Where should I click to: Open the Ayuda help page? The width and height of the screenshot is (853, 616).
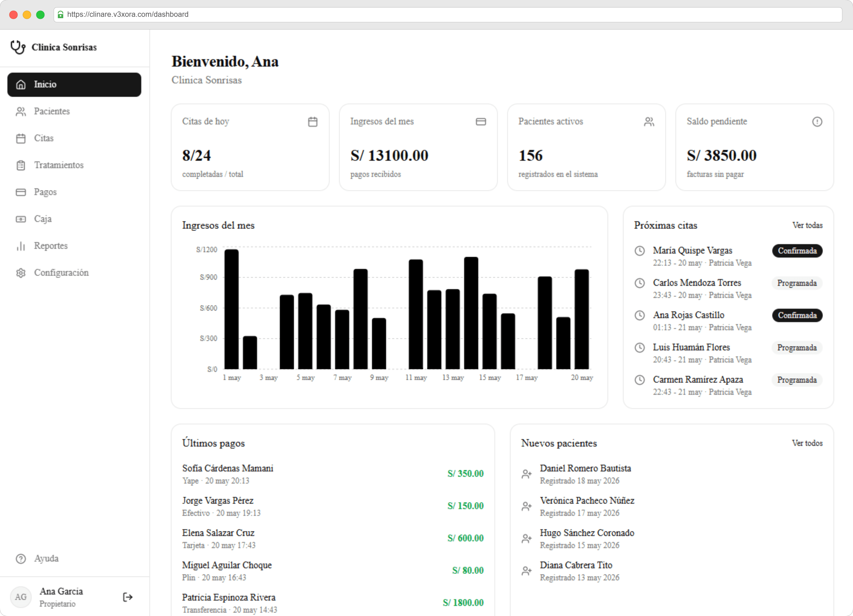tap(74, 559)
